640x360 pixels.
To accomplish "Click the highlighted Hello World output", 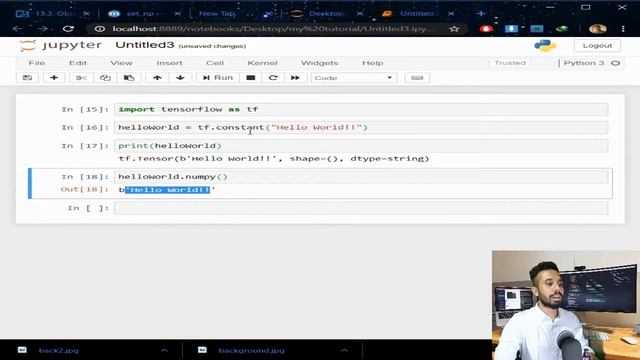I will [167, 190].
